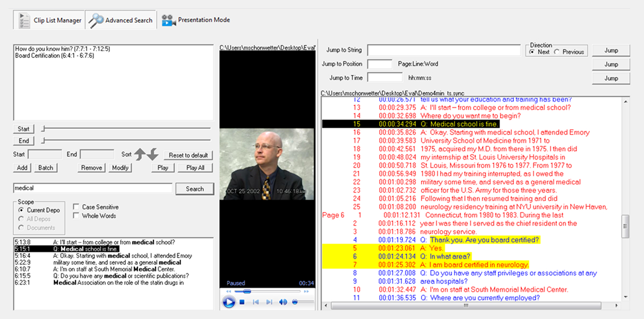
Task: Click the Search button
Action: tap(195, 189)
